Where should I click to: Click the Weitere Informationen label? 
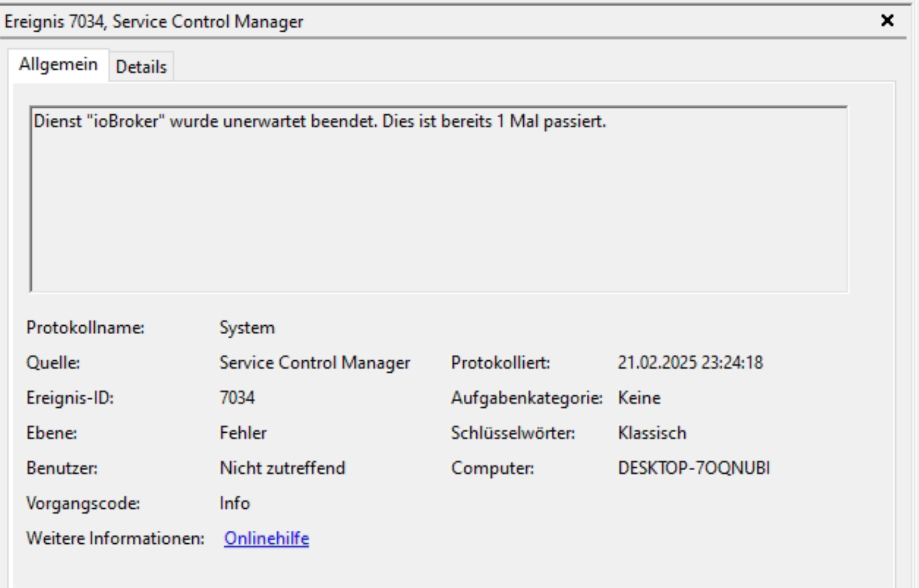pos(115,538)
